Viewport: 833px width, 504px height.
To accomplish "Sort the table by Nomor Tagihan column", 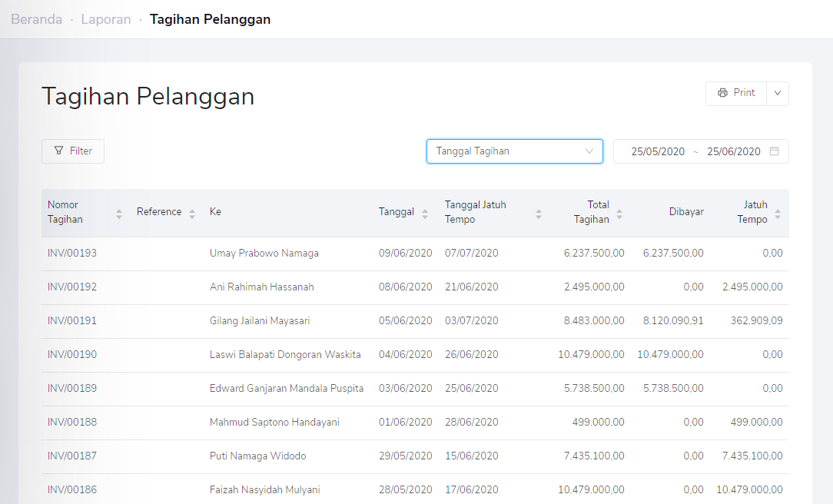I will 119,211.
